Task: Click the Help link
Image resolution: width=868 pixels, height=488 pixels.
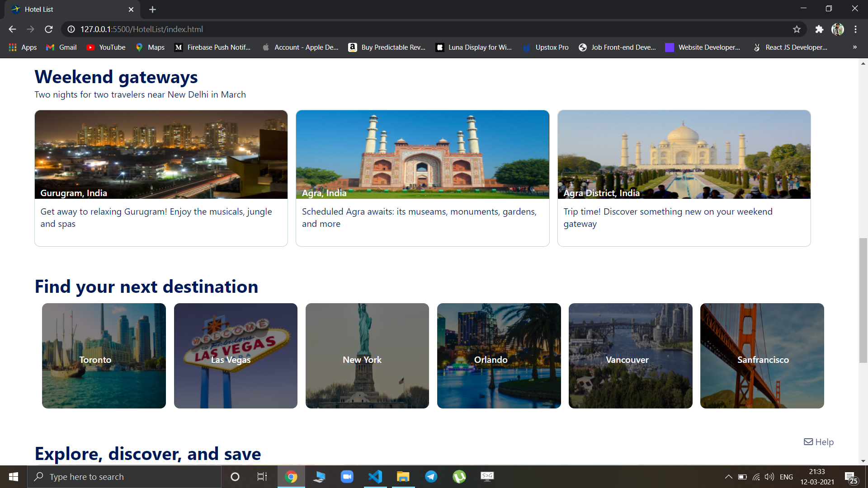Action: coord(818,442)
